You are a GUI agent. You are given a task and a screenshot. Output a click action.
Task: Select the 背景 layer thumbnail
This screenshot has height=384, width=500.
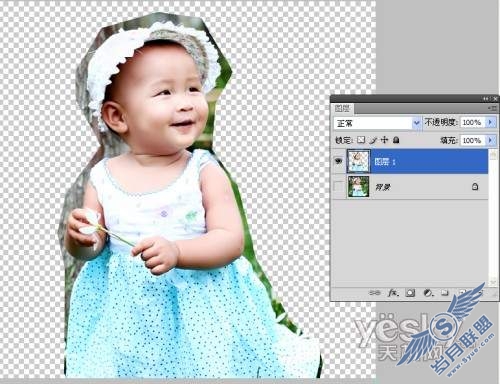point(359,187)
